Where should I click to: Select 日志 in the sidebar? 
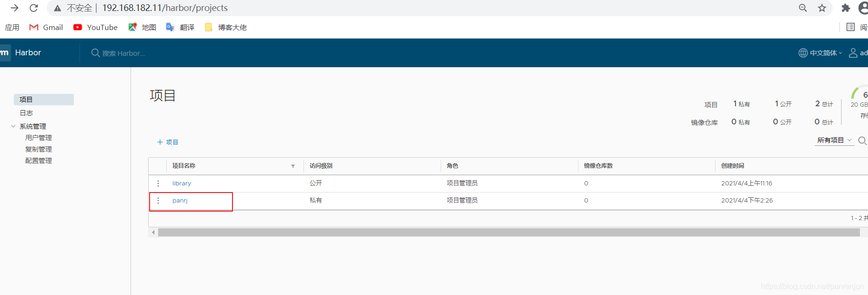[26, 113]
